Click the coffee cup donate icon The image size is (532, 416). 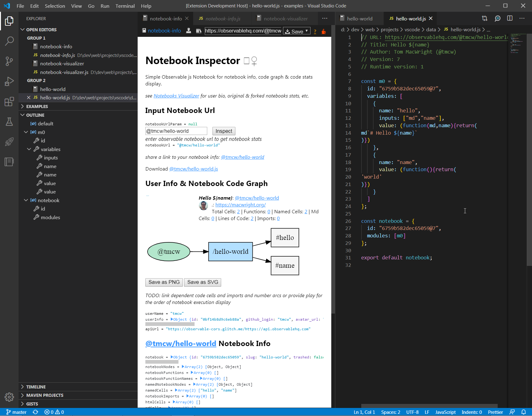click(324, 31)
